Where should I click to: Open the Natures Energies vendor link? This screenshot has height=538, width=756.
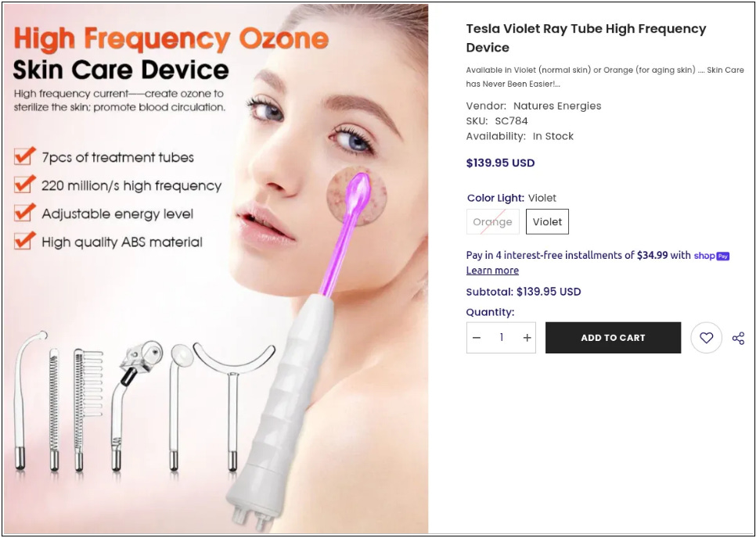[557, 106]
